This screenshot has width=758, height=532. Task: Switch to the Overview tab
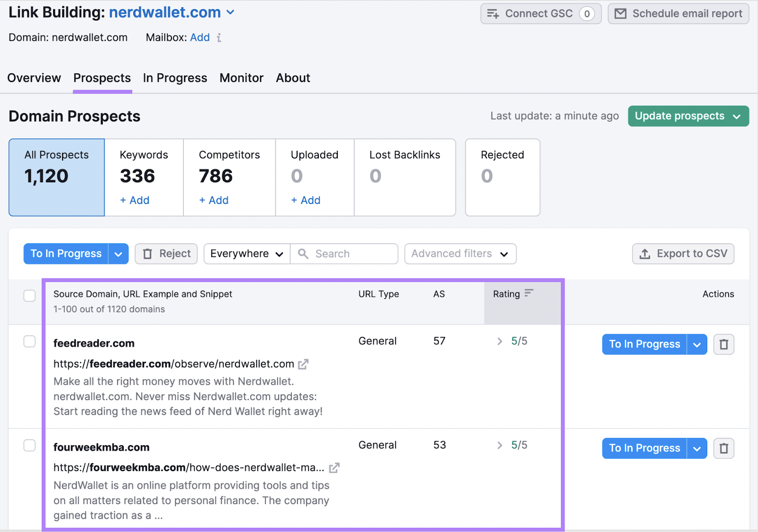34,78
